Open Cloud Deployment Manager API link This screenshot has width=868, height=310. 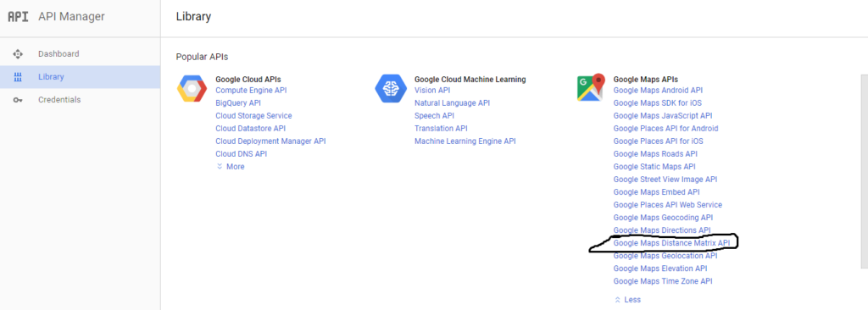[270, 141]
